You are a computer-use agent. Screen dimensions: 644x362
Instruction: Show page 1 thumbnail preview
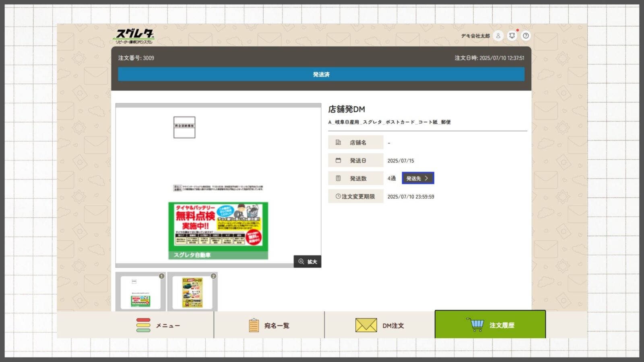[140, 292]
